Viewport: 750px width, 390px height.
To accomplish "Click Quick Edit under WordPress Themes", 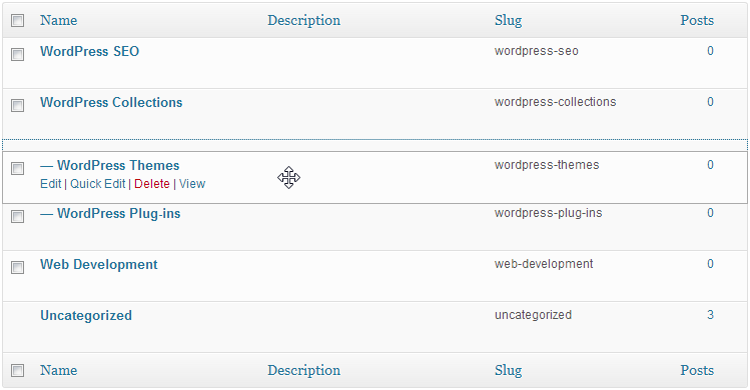I will click(98, 184).
